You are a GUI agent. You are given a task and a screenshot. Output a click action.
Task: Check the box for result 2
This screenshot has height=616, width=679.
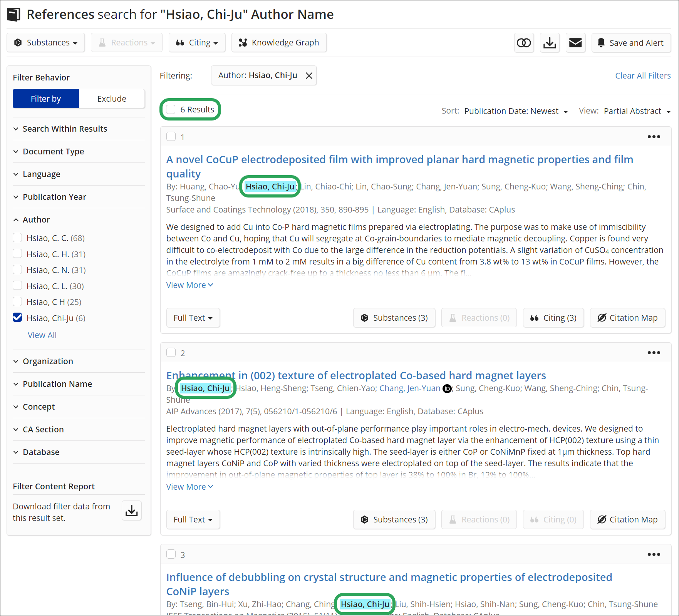171,353
